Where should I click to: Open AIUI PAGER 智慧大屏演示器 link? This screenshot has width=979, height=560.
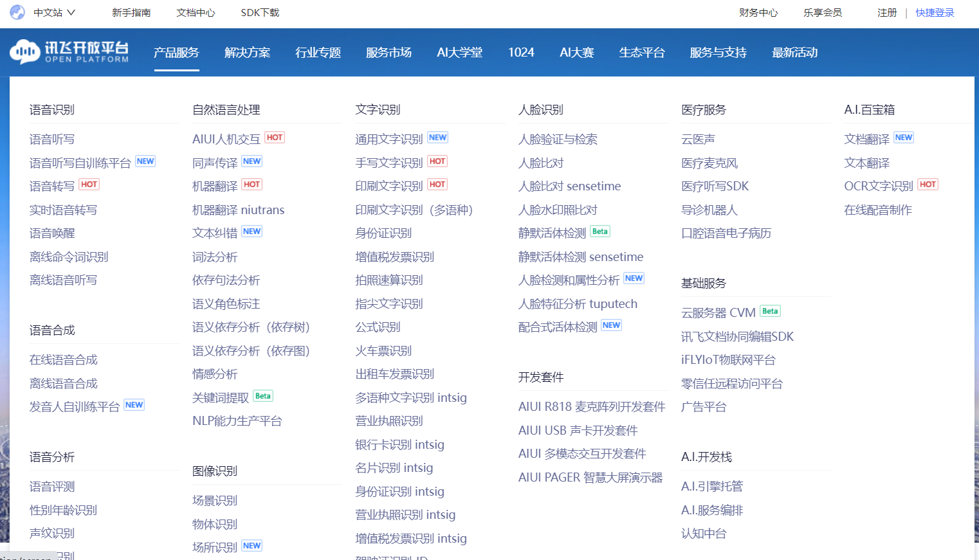[590, 477]
